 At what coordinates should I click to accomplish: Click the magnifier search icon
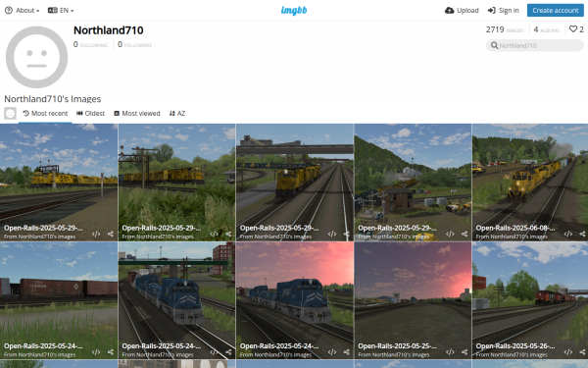tap(494, 45)
